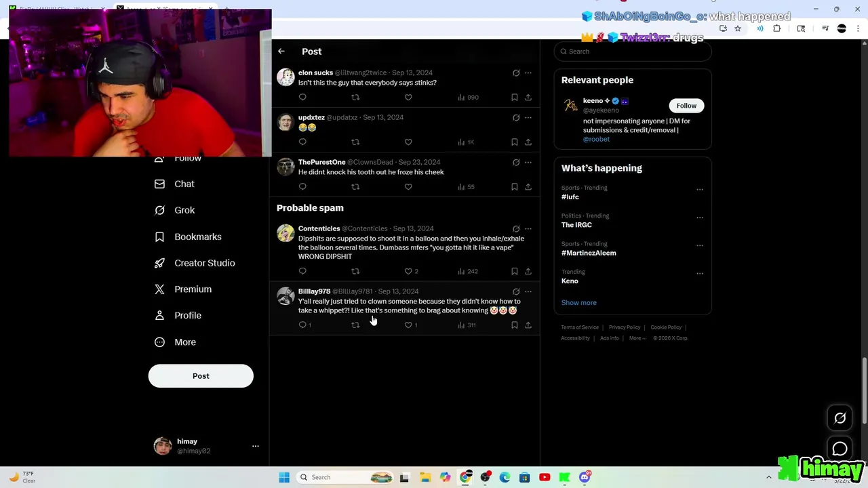The height and width of the screenshot is (488, 868).
Task: Like Contenticles' comment
Action: pyautogui.click(x=408, y=272)
